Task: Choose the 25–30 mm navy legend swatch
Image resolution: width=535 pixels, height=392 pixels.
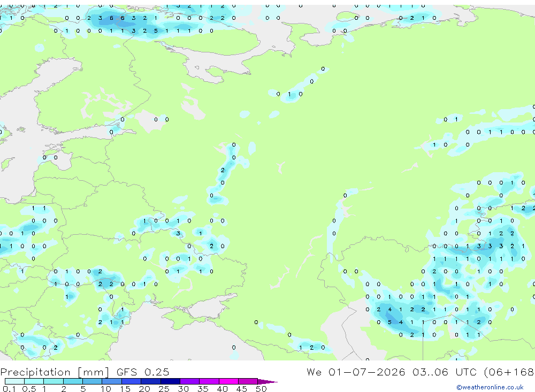Action: [x=170, y=381]
